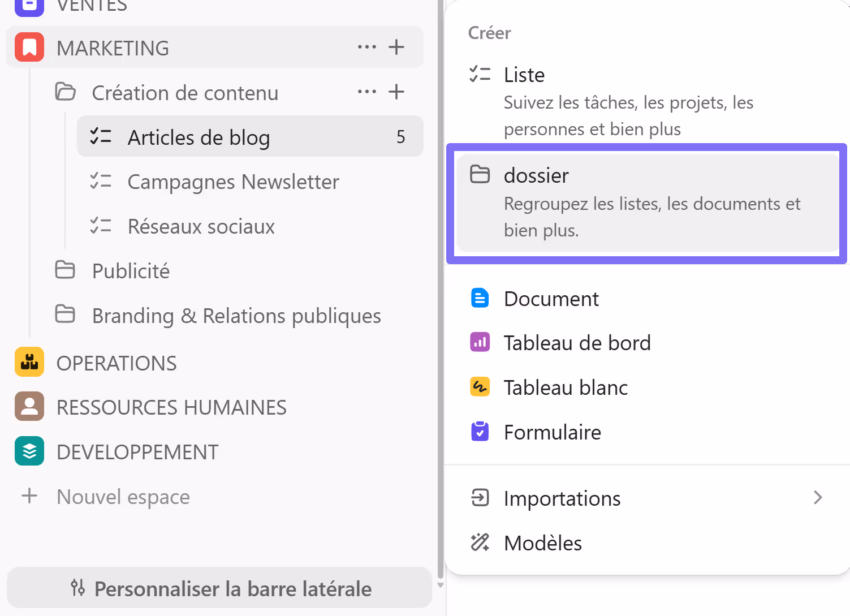Click the Formulaire clipboard icon
Image resolution: width=850 pixels, height=616 pixels.
[x=480, y=431]
